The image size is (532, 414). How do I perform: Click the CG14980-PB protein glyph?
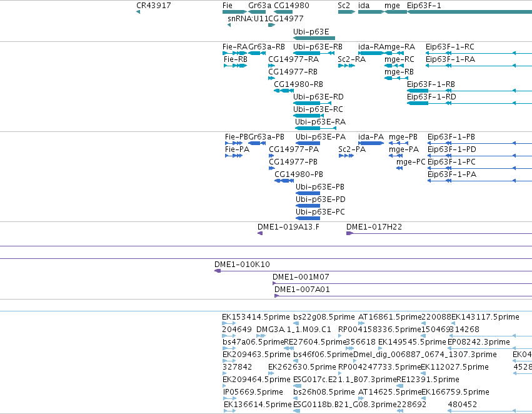coord(284,181)
